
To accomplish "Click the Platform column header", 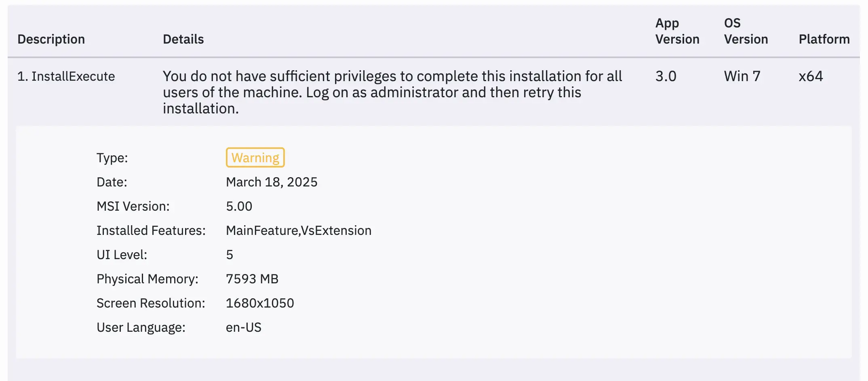I will [824, 39].
